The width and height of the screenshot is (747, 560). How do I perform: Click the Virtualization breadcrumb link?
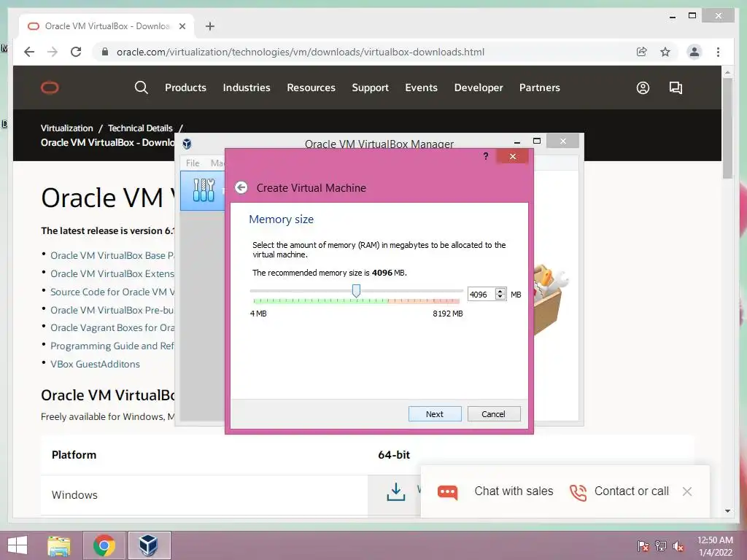tap(66, 128)
